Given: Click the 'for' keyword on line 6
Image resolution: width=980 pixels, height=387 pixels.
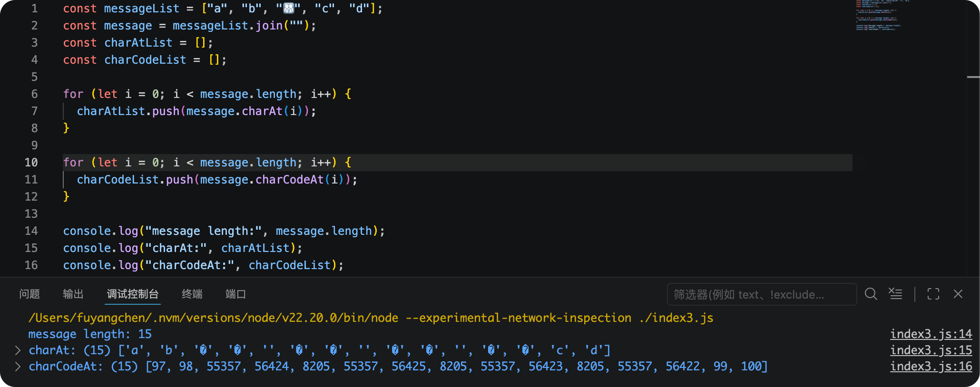Looking at the screenshot, I should [73, 94].
